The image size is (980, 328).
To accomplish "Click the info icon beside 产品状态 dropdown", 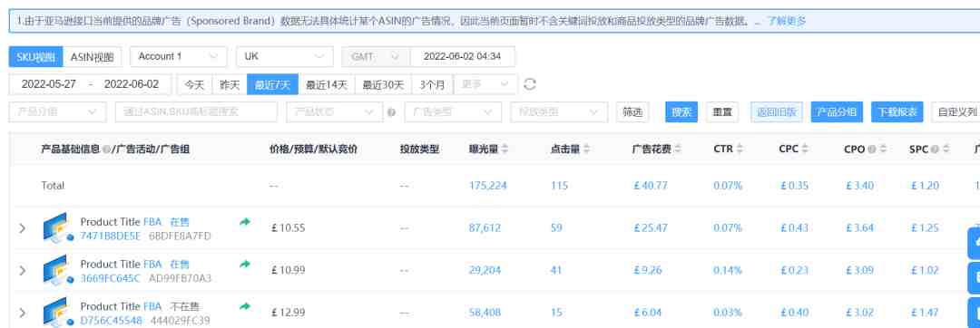I will click(x=391, y=113).
